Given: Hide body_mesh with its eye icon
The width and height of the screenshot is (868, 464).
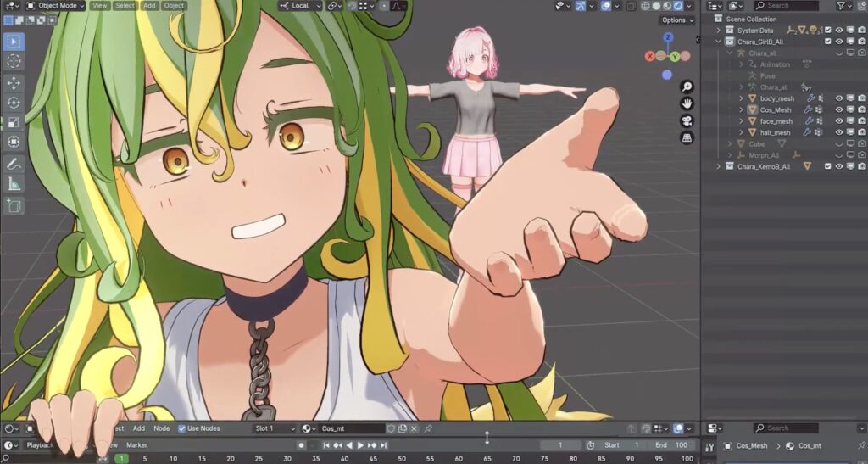Looking at the screenshot, I should (x=839, y=98).
